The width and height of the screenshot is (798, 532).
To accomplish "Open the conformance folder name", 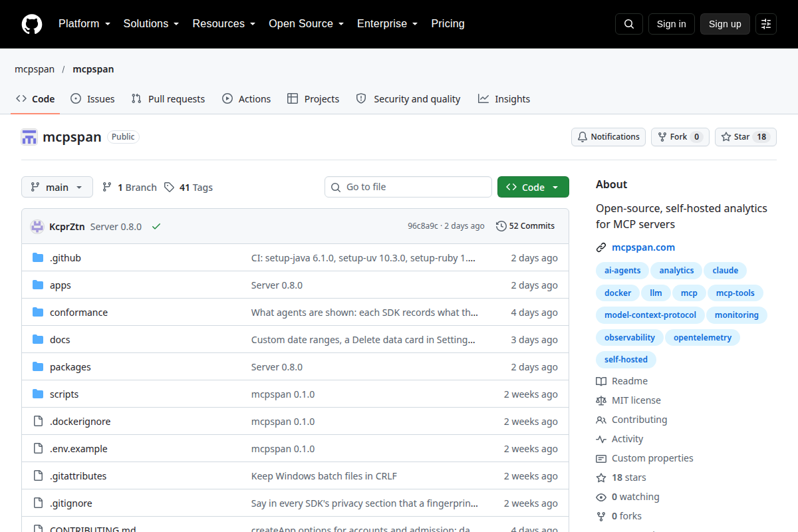I will [78, 313].
